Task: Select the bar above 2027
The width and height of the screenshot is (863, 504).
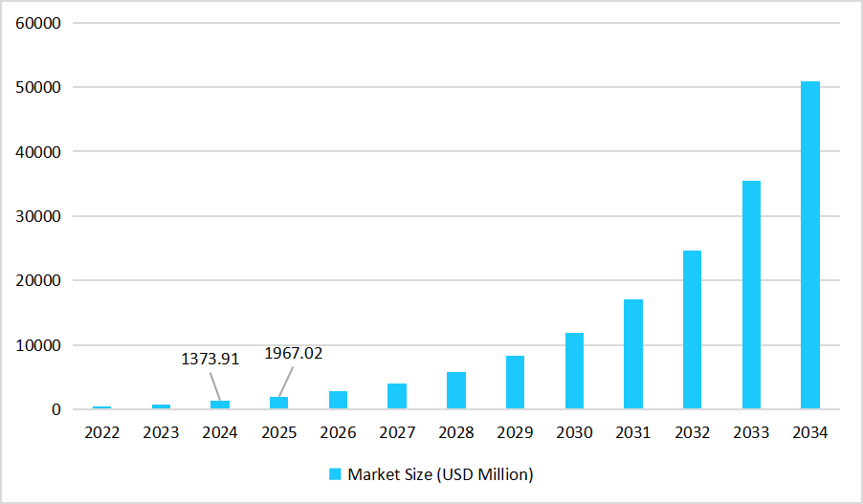Action: coord(397,397)
